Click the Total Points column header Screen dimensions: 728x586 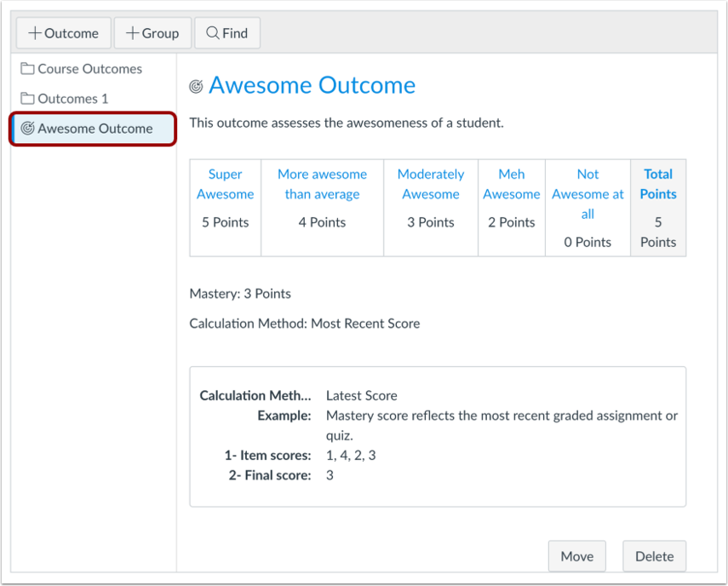[x=658, y=184]
